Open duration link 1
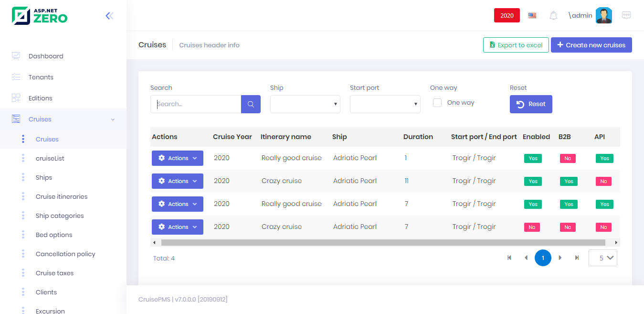 [406, 158]
